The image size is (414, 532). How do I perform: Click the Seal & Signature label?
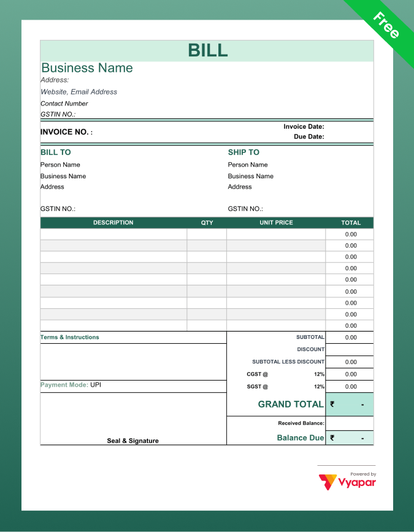[133, 441]
